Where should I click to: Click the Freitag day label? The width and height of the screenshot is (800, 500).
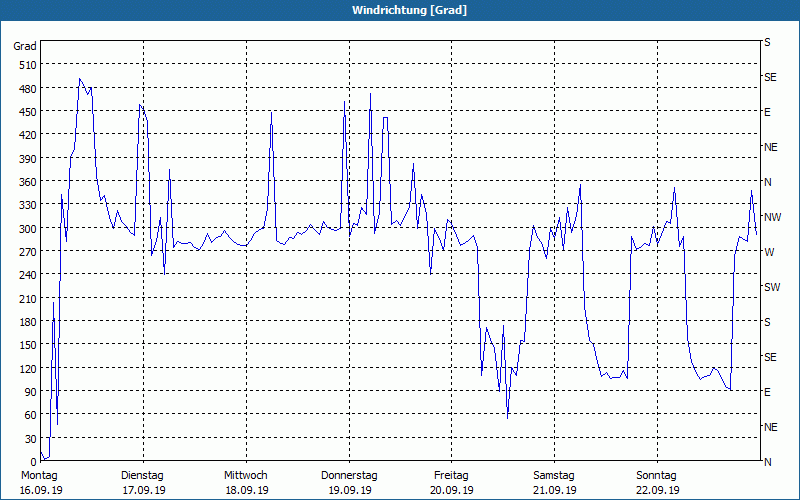(x=451, y=476)
